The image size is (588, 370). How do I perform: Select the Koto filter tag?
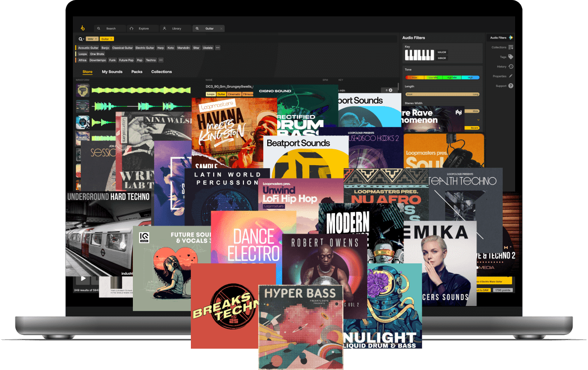[171, 48]
